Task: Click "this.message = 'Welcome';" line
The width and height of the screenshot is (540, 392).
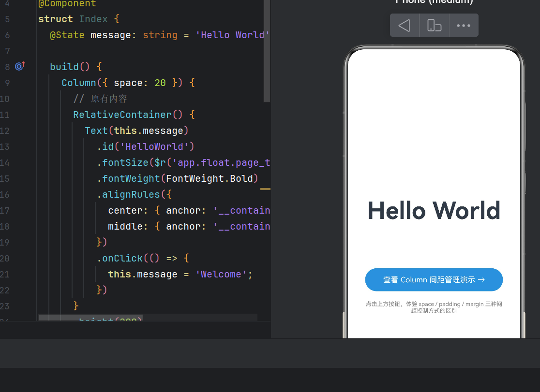Action: (180, 274)
